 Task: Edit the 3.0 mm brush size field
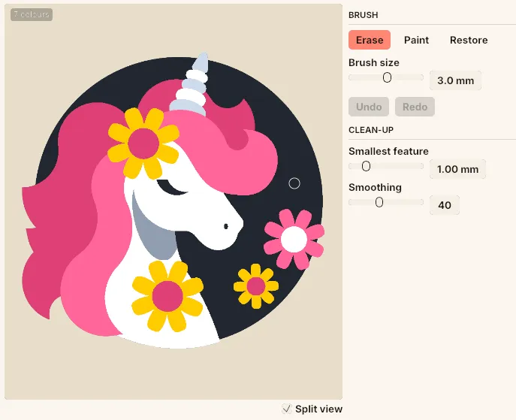[x=455, y=80]
